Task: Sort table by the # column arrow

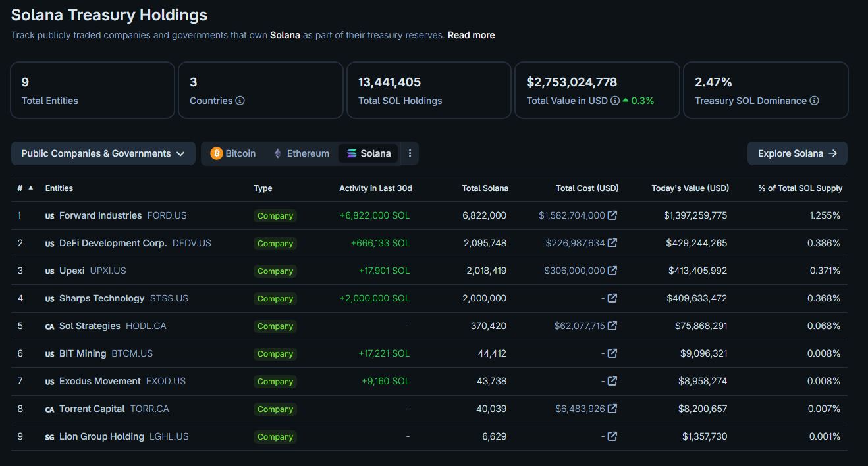Action: point(30,188)
